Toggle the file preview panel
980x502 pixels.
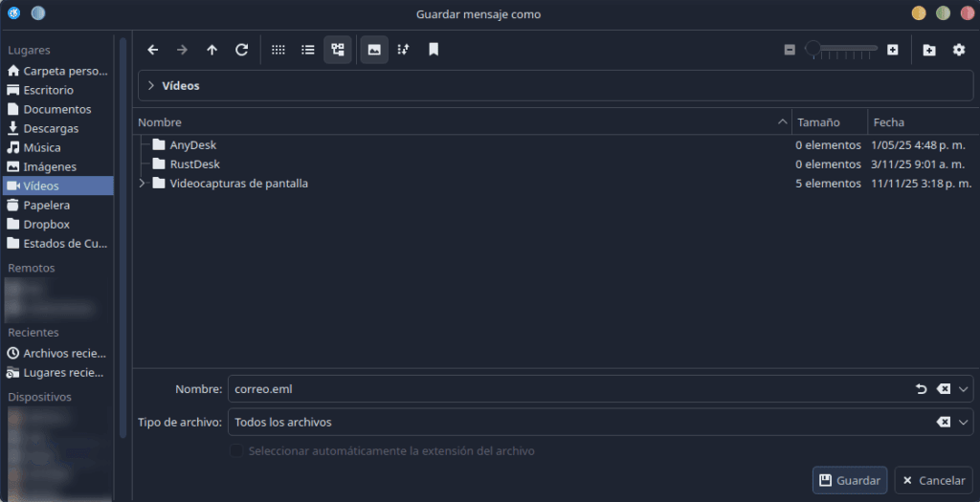pos(374,50)
